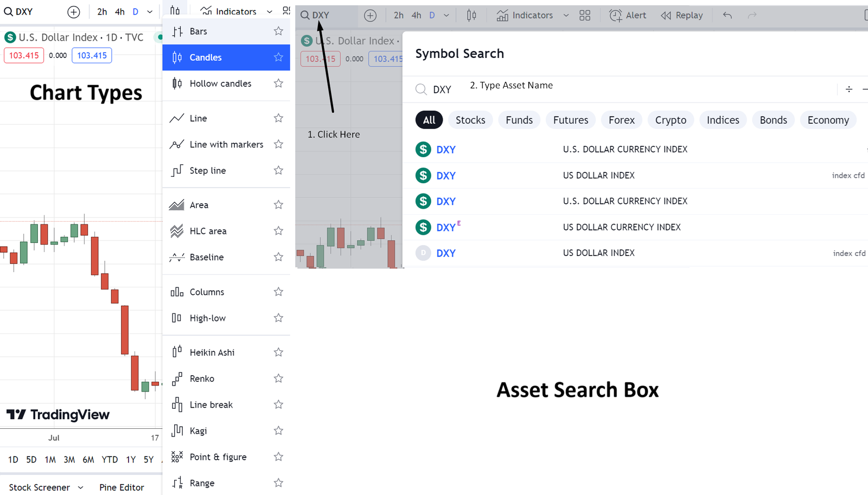Click the Line break chart icon
Viewport: 868px width, 495px height.
tap(177, 404)
